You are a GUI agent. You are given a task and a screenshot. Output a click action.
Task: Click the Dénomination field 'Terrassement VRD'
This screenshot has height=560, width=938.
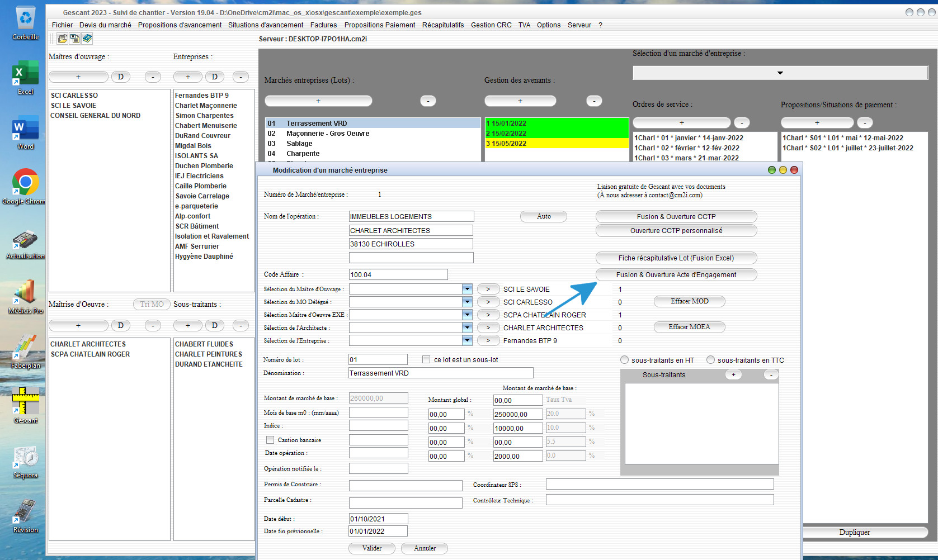pos(441,373)
